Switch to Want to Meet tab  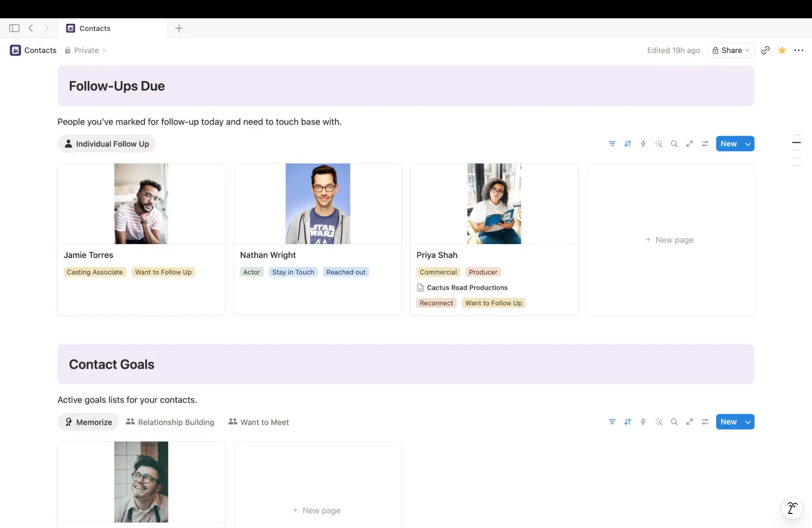[x=259, y=422]
